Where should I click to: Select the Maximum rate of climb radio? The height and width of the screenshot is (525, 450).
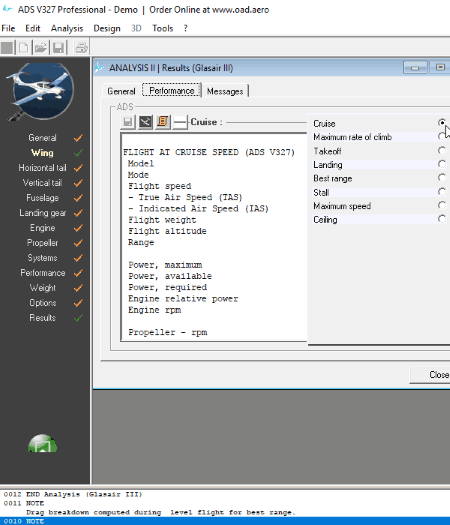point(442,137)
